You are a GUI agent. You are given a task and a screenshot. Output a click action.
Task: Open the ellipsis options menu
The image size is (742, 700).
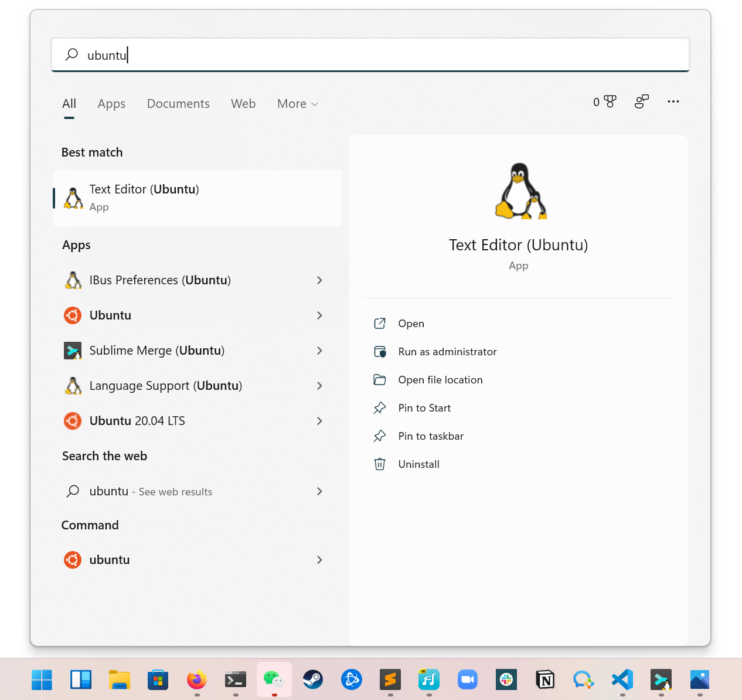coord(673,101)
